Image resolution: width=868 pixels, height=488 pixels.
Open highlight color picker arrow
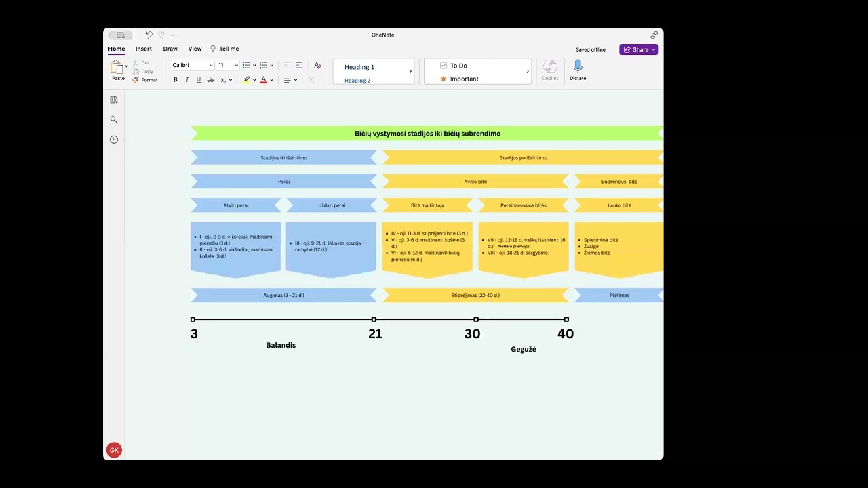[x=254, y=80]
